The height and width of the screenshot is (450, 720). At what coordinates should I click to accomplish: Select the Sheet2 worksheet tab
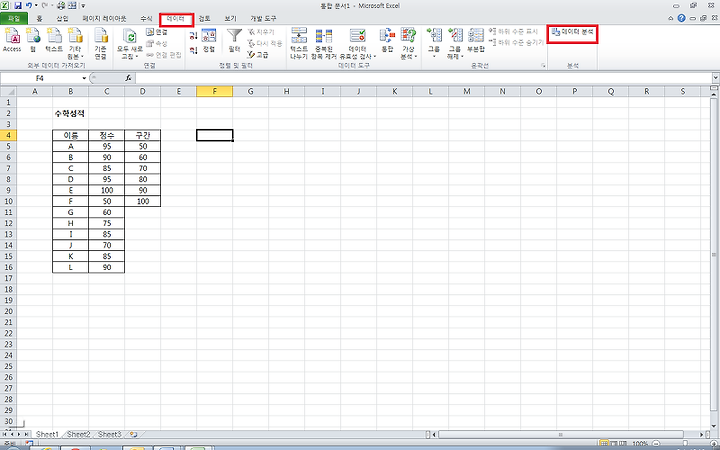78,434
